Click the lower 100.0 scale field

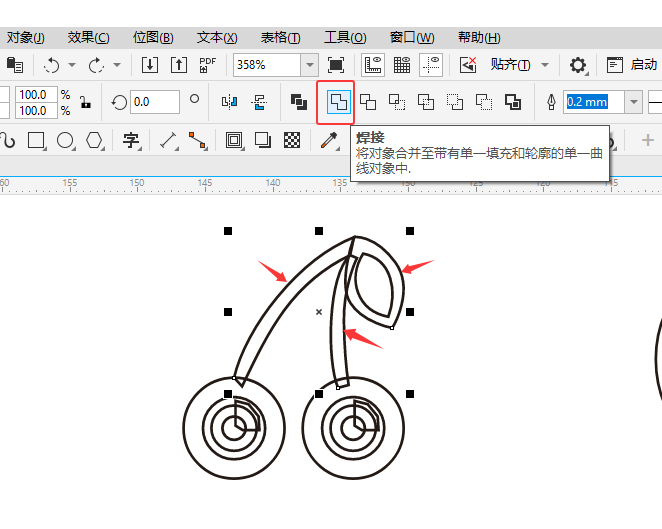(36, 111)
